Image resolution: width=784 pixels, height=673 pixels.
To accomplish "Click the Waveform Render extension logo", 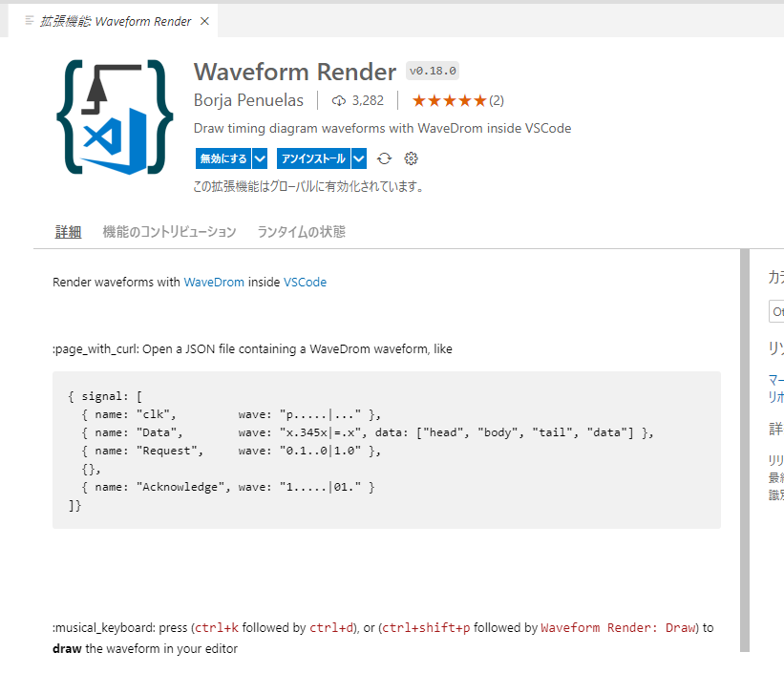I will (x=115, y=117).
